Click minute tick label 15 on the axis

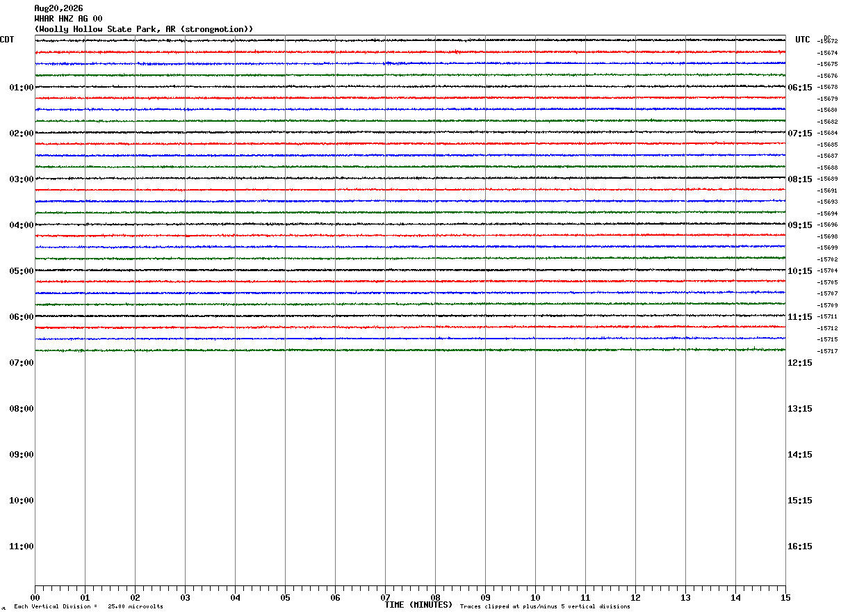pos(785,597)
